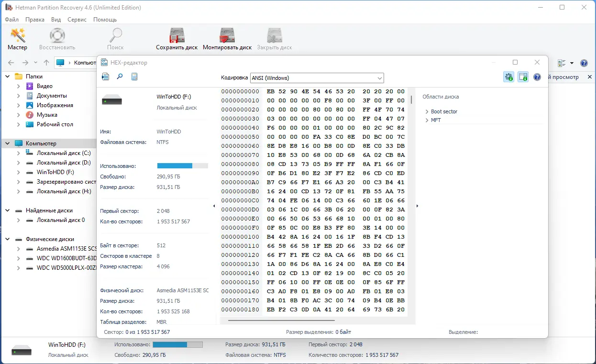Go up one level arrow
The width and height of the screenshot is (596, 364).
(x=46, y=63)
